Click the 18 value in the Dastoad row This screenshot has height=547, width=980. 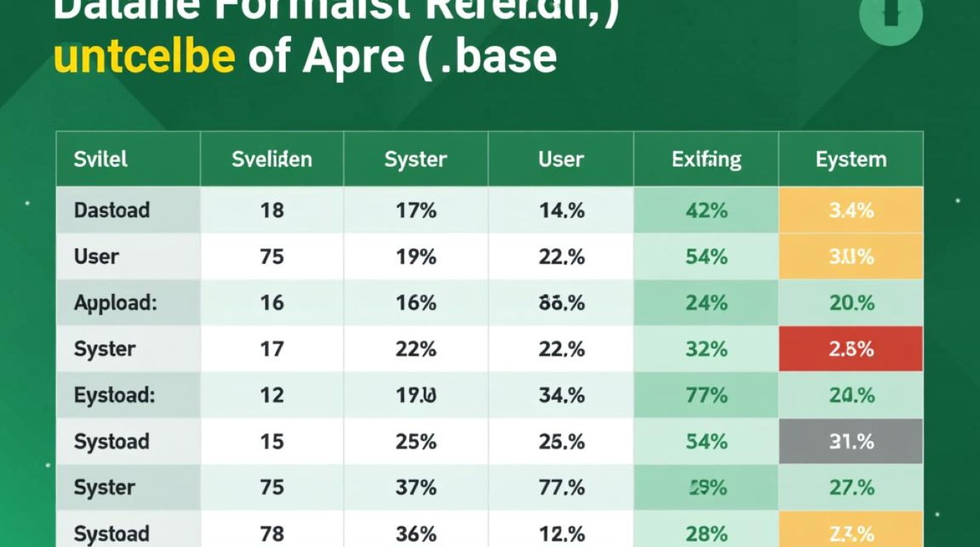pos(272,210)
